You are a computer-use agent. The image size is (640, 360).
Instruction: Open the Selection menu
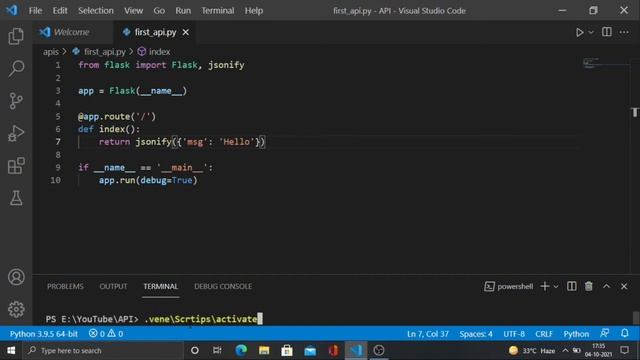[x=96, y=11]
